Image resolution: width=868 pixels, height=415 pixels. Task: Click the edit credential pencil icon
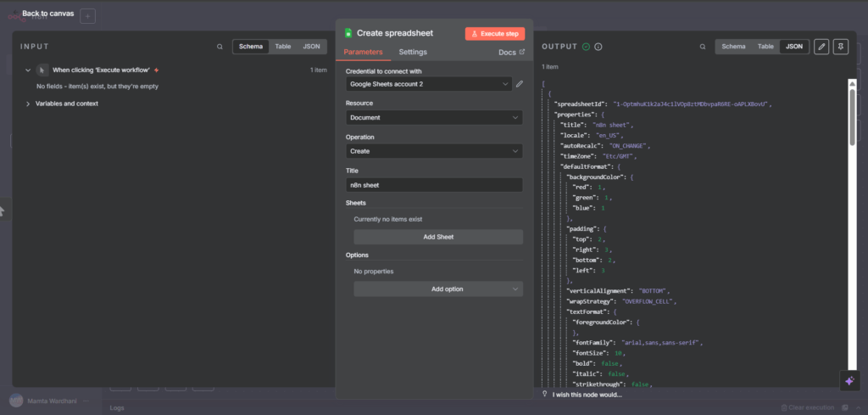(x=520, y=84)
